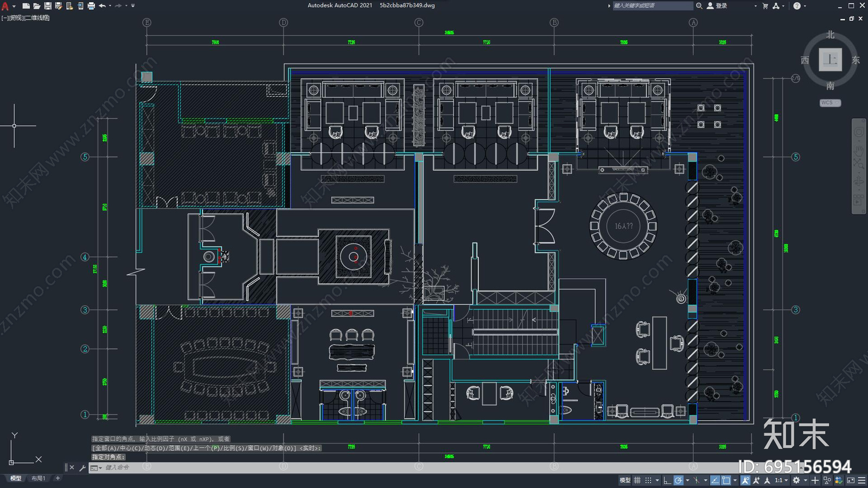The height and width of the screenshot is (488, 868).
Task: Open the workspace settings gear icon
Action: 796,480
